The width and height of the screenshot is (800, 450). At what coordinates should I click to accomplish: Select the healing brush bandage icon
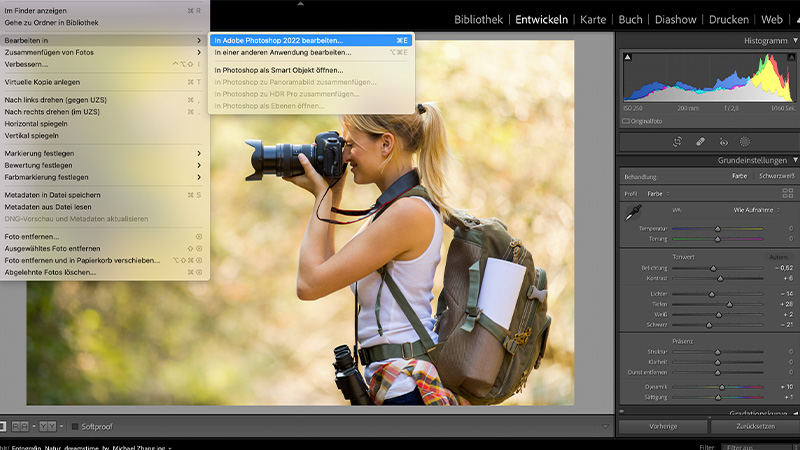point(700,142)
